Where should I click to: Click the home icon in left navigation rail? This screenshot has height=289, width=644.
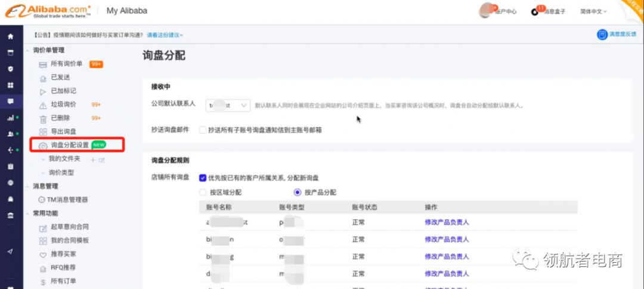click(x=10, y=36)
